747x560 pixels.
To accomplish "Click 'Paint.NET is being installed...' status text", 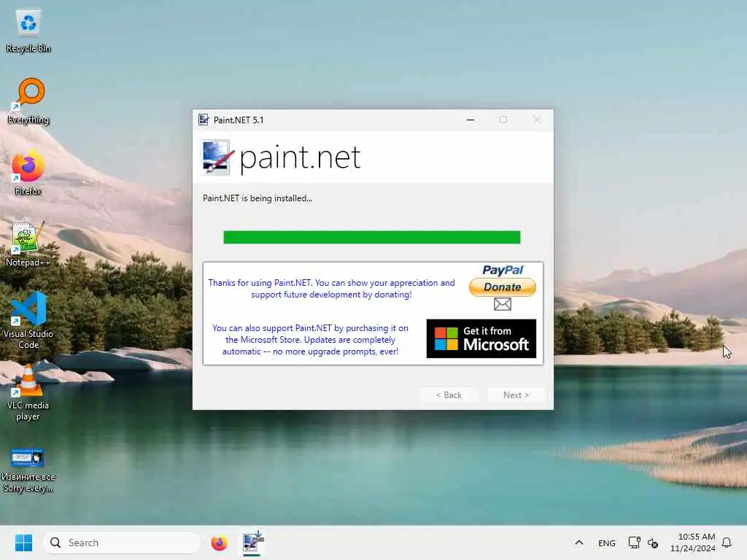I will 258,198.
